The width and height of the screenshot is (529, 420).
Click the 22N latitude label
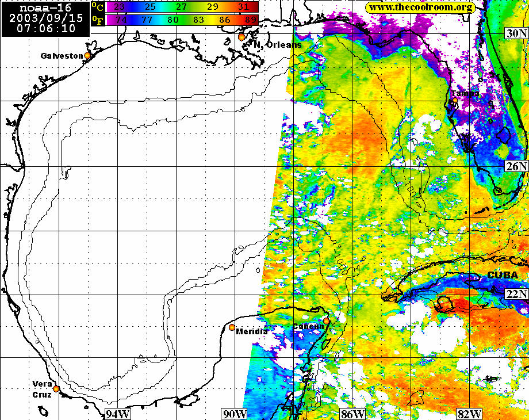[516, 294]
